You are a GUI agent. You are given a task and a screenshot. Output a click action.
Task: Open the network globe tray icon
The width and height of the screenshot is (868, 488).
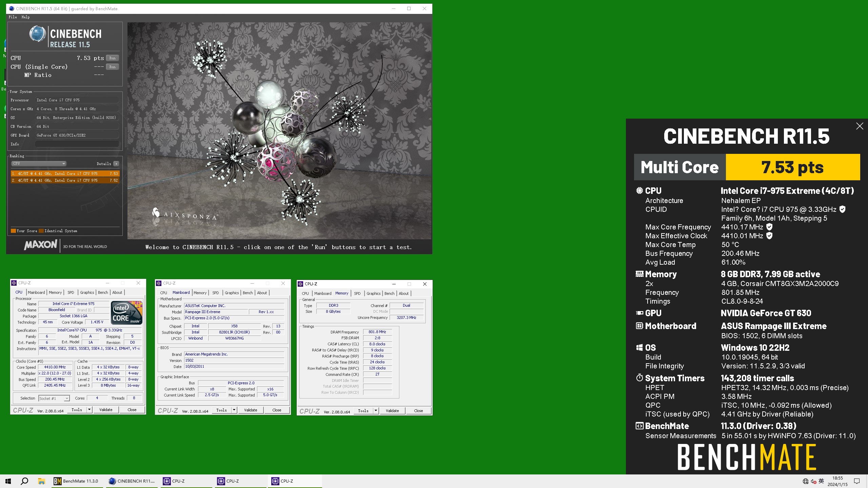click(x=806, y=481)
